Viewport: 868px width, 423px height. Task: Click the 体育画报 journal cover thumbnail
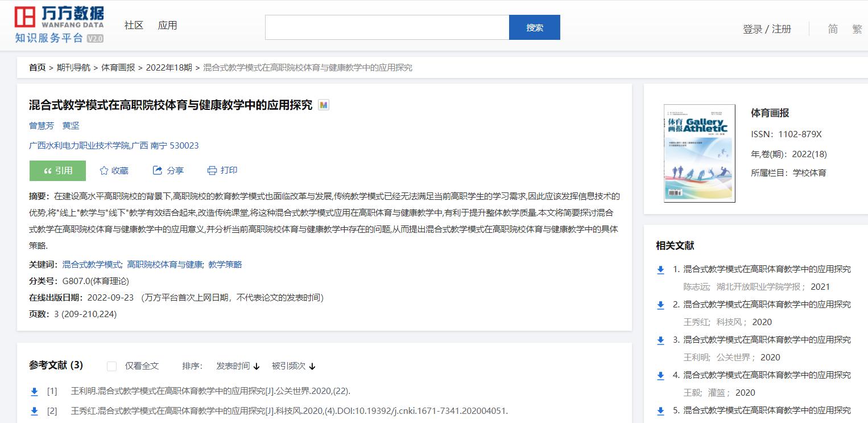[x=700, y=153]
